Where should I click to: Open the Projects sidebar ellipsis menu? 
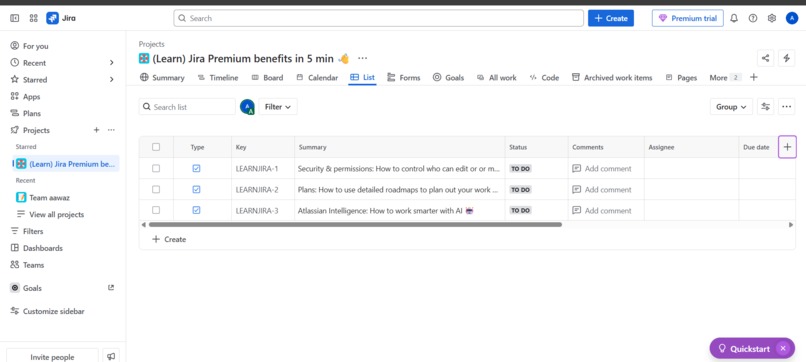(111, 130)
